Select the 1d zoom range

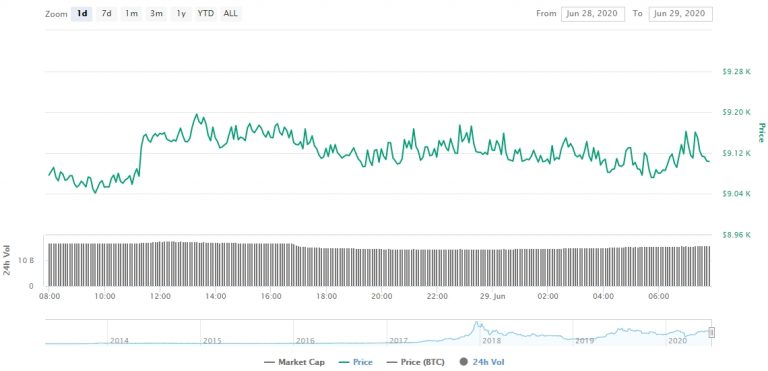[82, 14]
